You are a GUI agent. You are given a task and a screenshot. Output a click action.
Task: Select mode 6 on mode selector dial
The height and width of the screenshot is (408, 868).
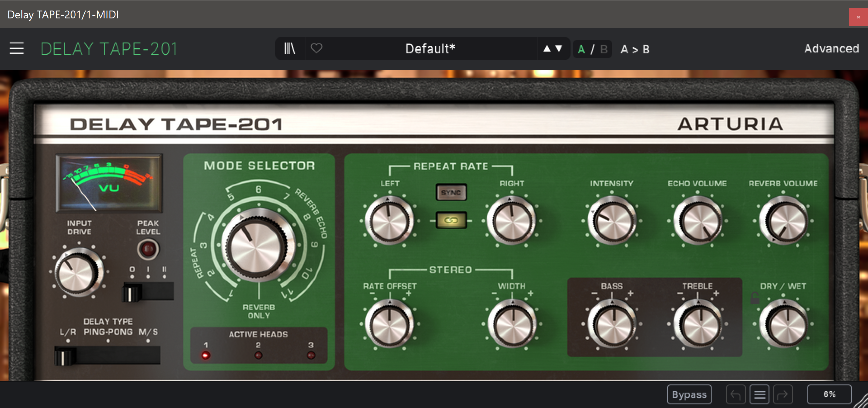tap(258, 189)
